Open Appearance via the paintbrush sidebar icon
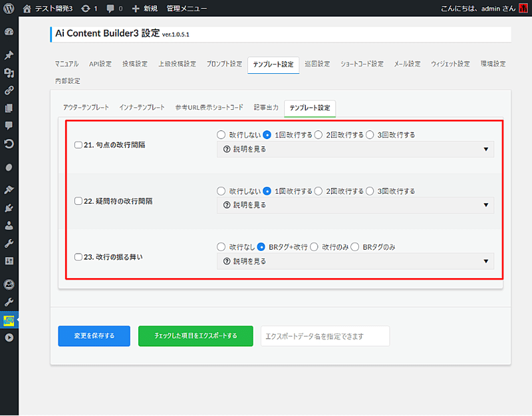This screenshot has height=416, width=532. (9, 190)
